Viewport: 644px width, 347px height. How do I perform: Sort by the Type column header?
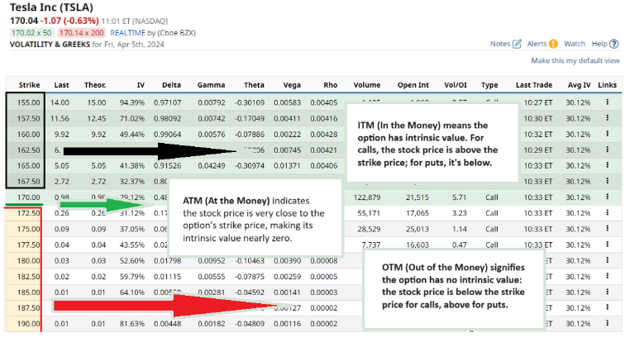click(489, 85)
